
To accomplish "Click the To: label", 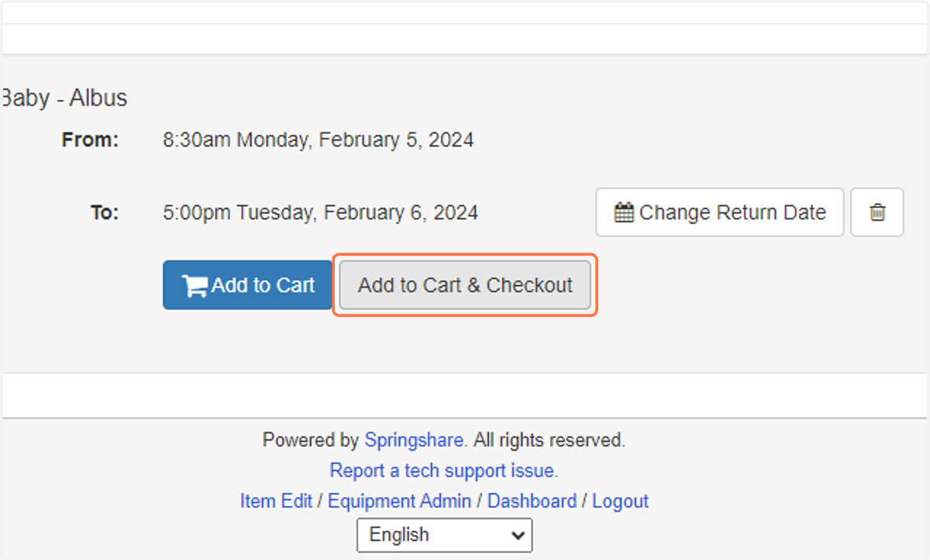I will (x=105, y=212).
